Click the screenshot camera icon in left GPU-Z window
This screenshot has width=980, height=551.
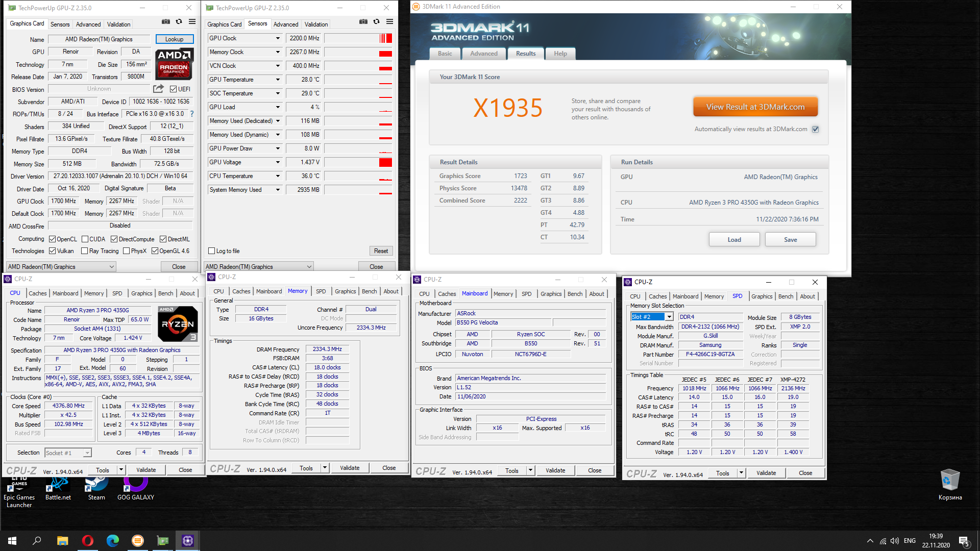166,22
